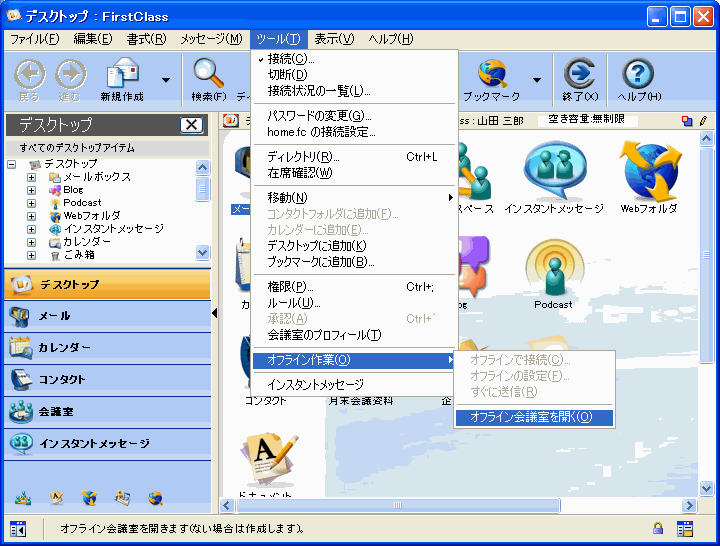Image resolution: width=720 pixels, height=546 pixels.
Task: Open the 表示 menu in the menu bar
Action: (333, 39)
